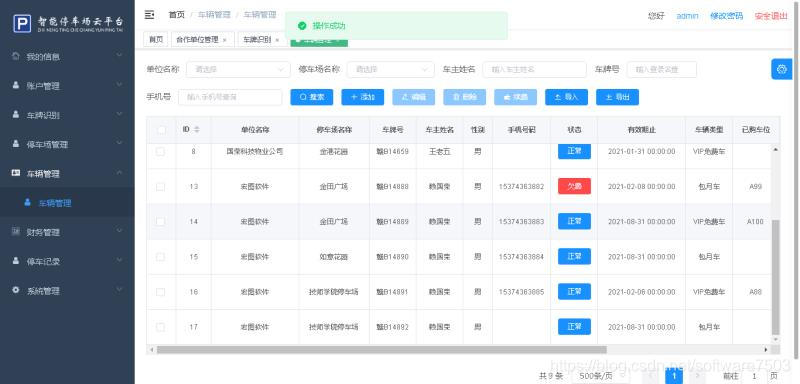Expand the 系统管理 sidebar menu
This screenshot has width=800, height=384.
[x=119, y=290]
